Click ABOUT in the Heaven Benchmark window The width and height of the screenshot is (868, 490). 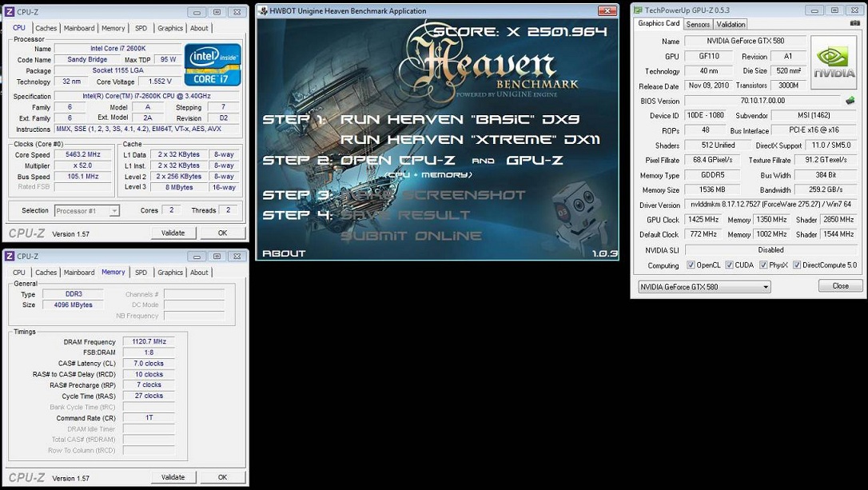click(x=284, y=253)
